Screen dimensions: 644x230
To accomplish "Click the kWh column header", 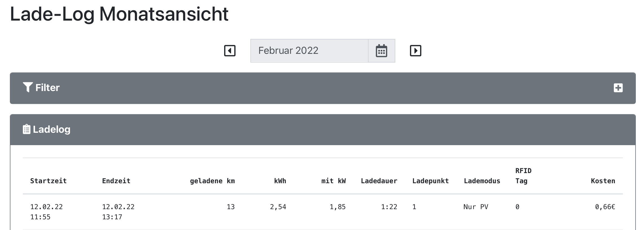I will point(280,181).
